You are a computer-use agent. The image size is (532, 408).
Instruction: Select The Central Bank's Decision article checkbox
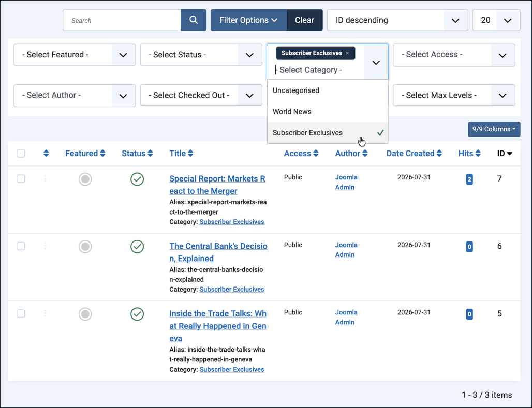click(21, 246)
